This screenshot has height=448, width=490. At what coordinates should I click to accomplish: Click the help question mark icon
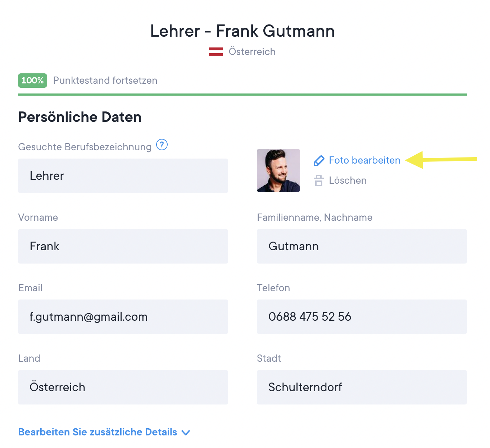pyautogui.click(x=162, y=145)
